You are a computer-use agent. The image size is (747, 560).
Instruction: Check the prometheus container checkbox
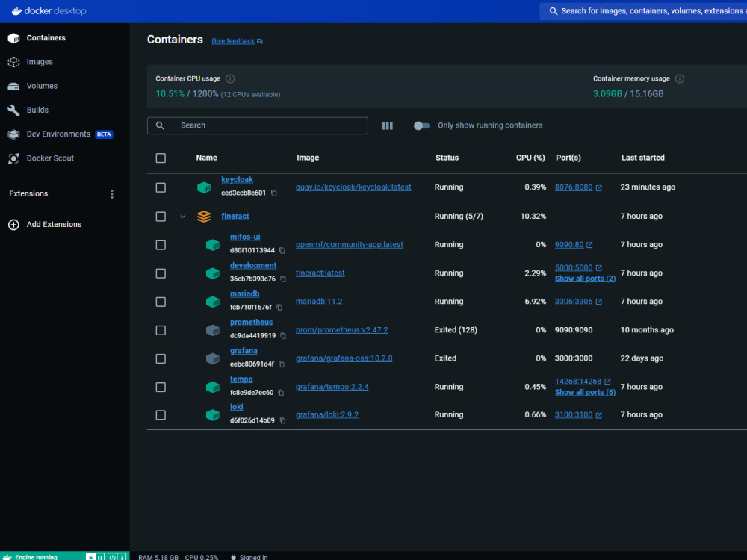[x=161, y=331]
